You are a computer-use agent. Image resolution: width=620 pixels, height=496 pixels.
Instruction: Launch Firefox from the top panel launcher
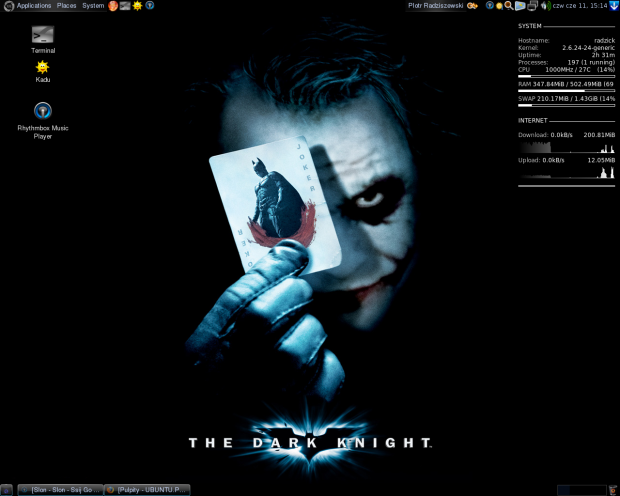(x=113, y=6)
